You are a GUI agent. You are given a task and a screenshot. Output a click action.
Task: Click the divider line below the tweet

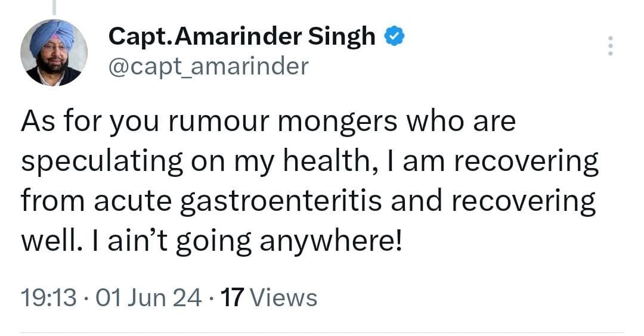pyautogui.click(x=322, y=332)
